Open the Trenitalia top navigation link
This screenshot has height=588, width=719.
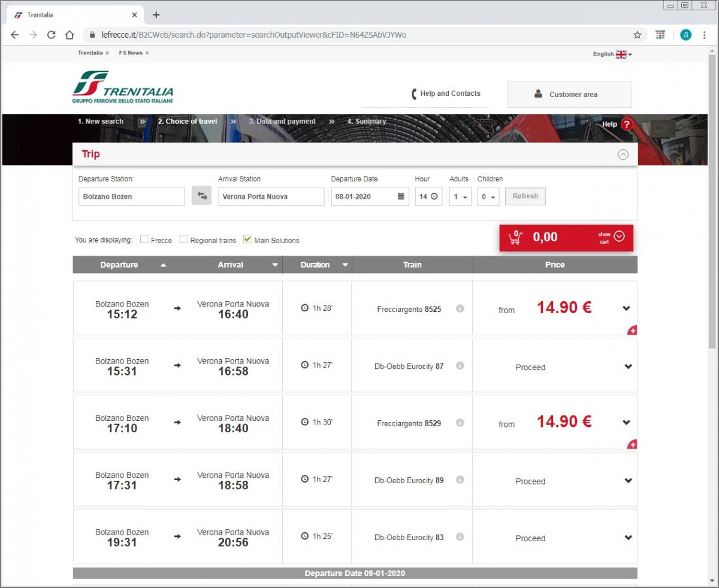[x=93, y=53]
